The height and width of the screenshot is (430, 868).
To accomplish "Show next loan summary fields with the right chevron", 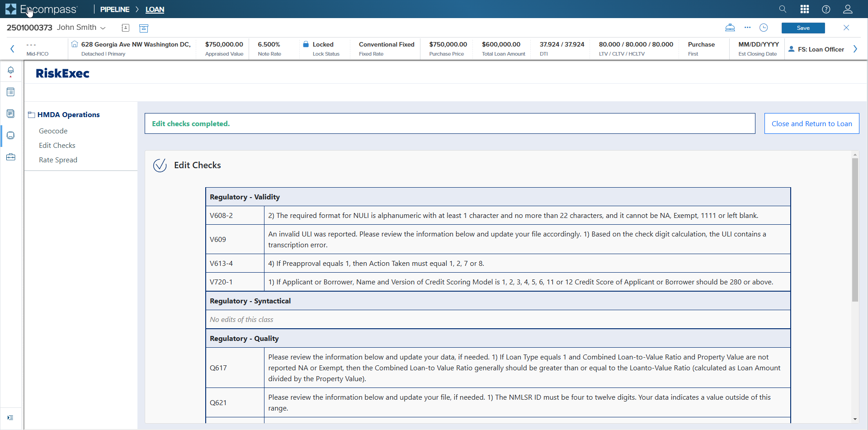I will [x=855, y=49].
